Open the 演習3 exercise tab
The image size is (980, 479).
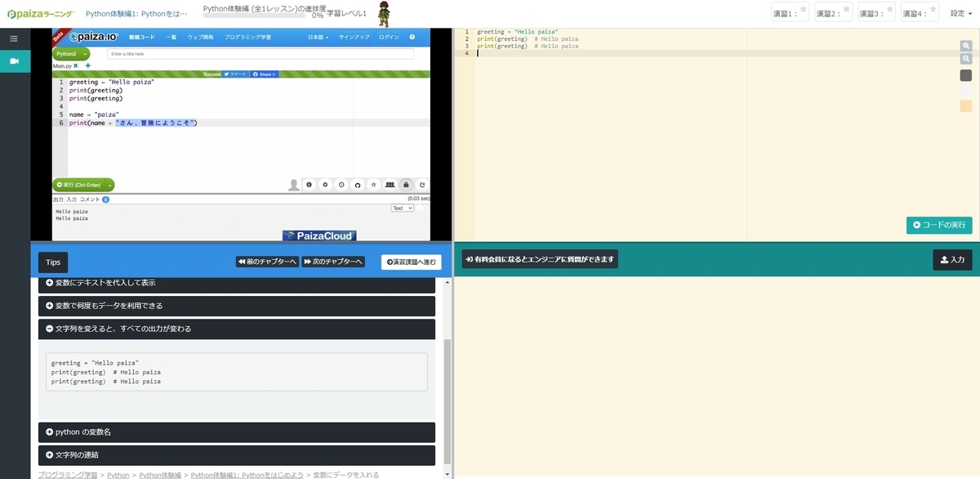(877, 13)
